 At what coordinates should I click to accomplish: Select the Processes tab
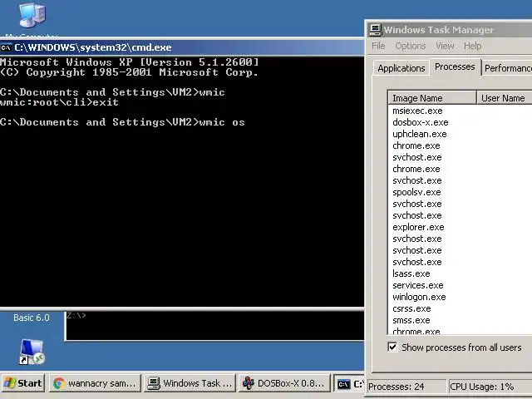pyautogui.click(x=455, y=66)
